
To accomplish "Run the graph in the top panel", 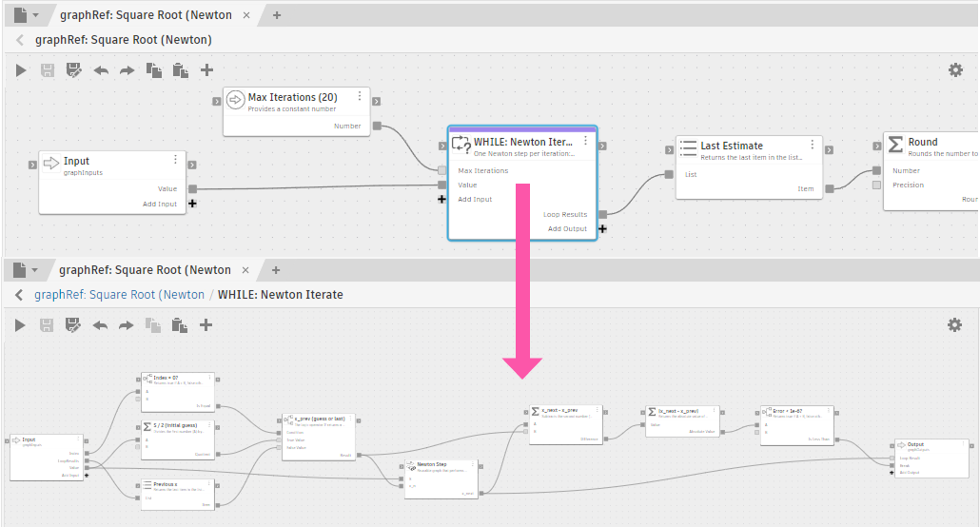I will (x=21, y=70).
